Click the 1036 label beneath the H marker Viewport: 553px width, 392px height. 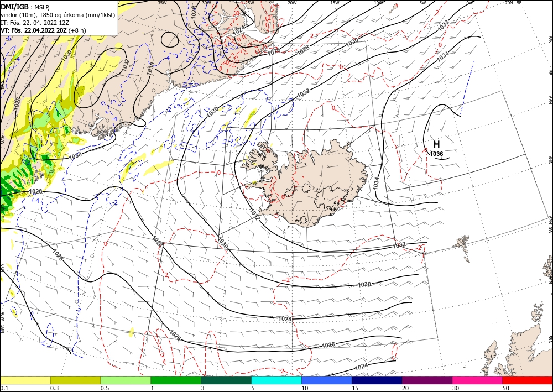click(x=437, y=154)
